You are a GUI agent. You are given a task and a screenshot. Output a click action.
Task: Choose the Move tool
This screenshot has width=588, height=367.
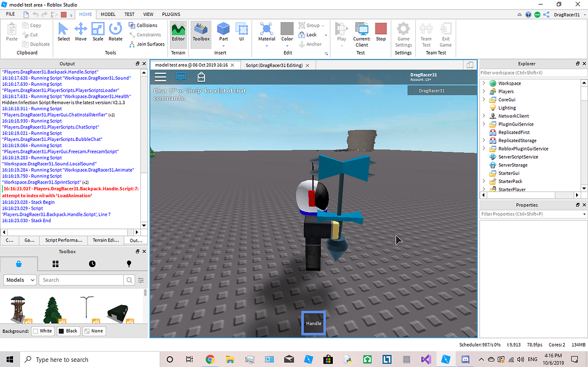tap(81, 32)
